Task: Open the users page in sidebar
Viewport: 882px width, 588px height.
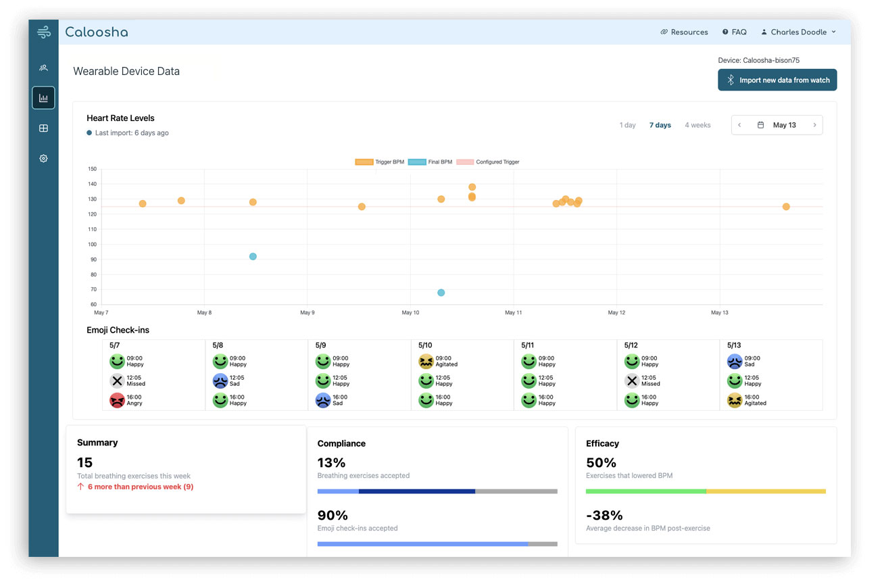Action: point(43,68)
